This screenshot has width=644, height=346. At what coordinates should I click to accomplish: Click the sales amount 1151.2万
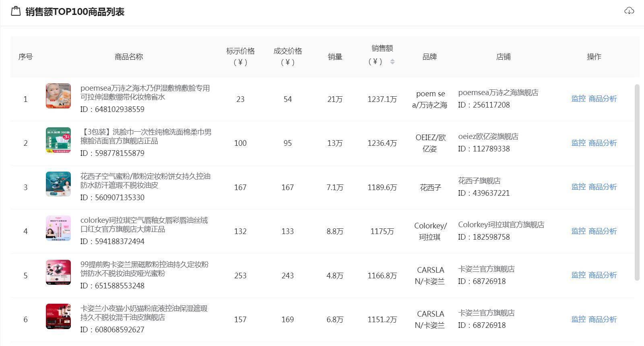[382, 319]
